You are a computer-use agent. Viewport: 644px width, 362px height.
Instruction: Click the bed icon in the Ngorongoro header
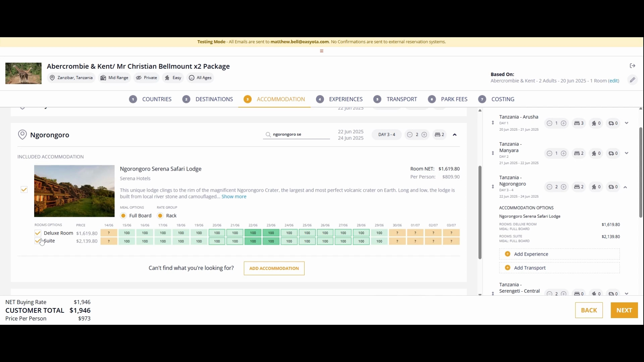(437, 135)
